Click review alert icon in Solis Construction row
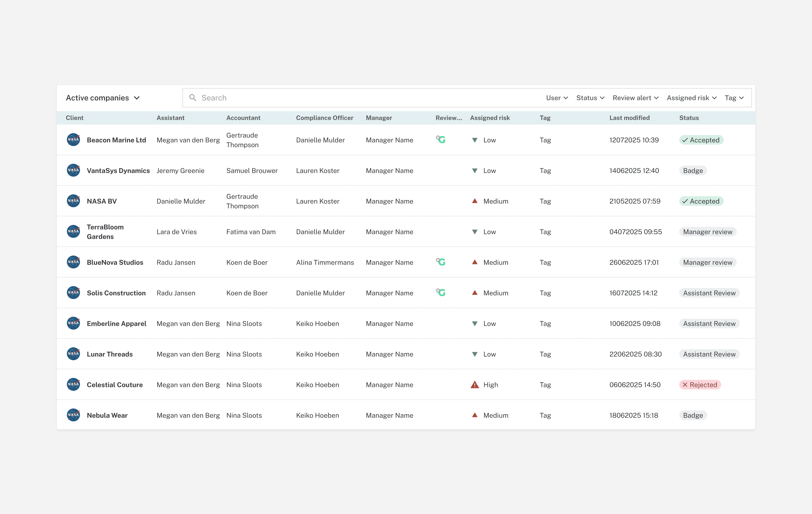The width and height of the screenshot is (812, 514). [441, 292]
